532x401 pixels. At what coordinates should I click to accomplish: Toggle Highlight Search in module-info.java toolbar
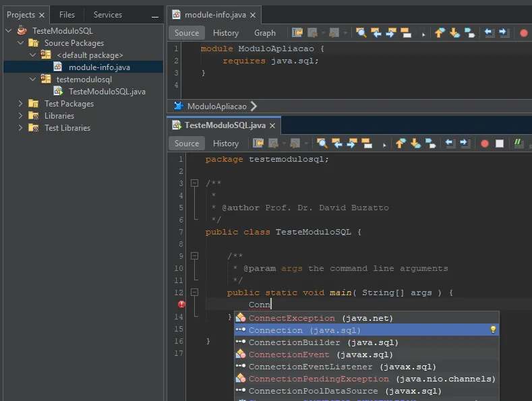(406, 33)
